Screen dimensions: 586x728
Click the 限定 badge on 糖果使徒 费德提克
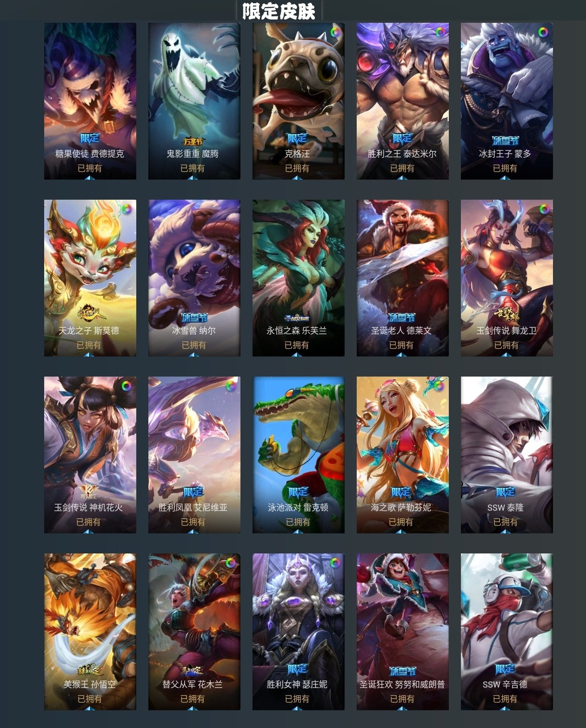click(x=90, y=138)
